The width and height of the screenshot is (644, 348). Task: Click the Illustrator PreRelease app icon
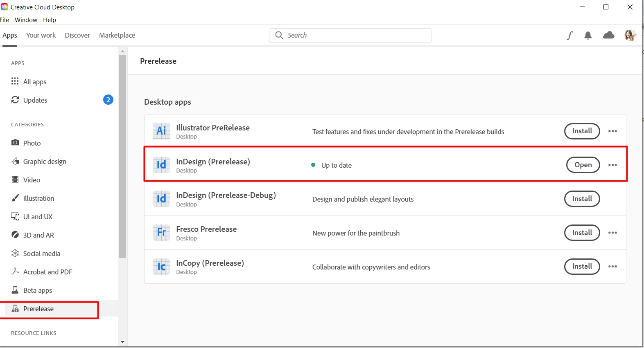coord(161,131)
